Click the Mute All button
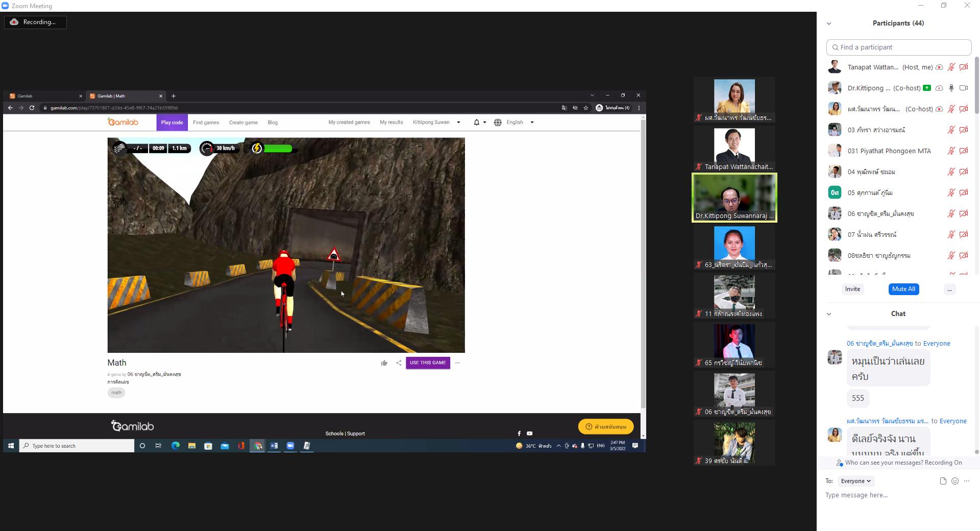Image resolution: width=980 pixels, height=531 pixels. pos(903,289)
